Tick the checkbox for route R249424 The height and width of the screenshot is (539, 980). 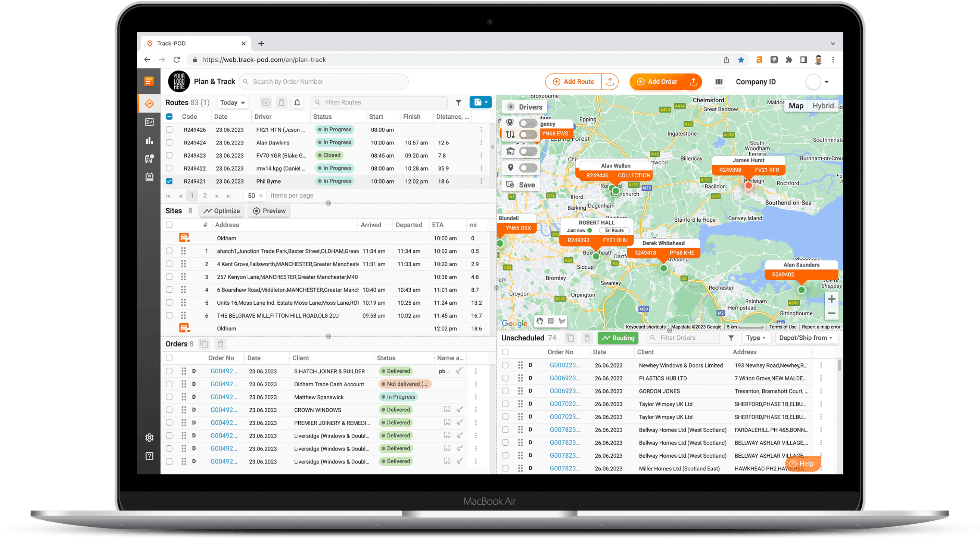click(x=169, y=143)
